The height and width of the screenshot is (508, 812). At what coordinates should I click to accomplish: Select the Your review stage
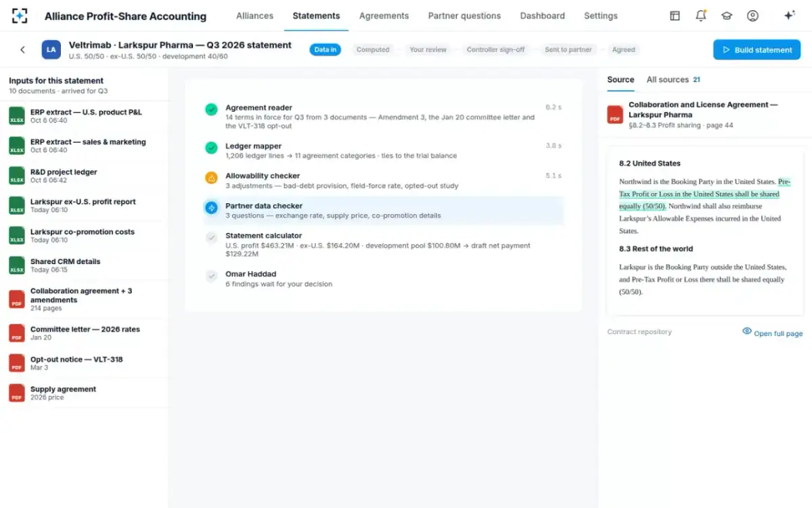[428, 49]
